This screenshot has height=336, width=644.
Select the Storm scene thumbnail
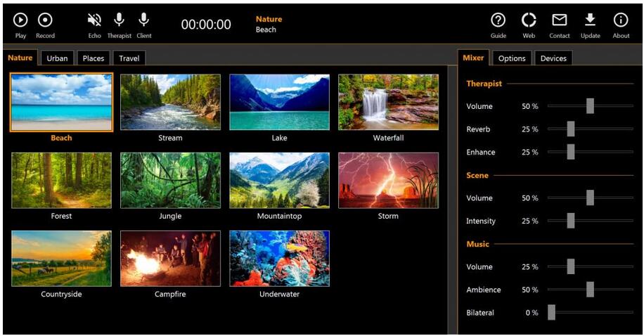(x=388, y=181)
